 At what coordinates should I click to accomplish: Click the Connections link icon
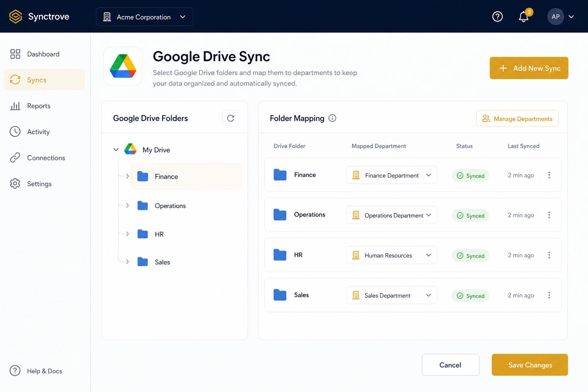coord(15,158)
